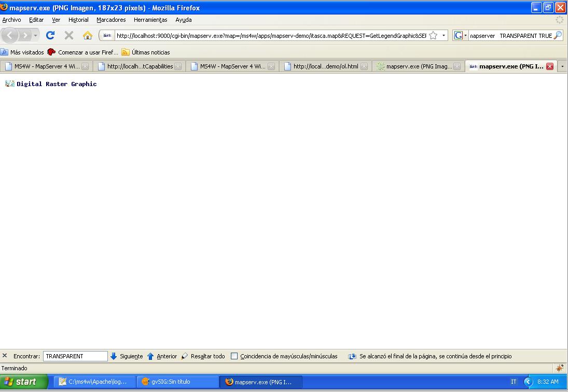Click the Home icon in toolbar
Screen dimensions: 568x392
coord(88,35)
